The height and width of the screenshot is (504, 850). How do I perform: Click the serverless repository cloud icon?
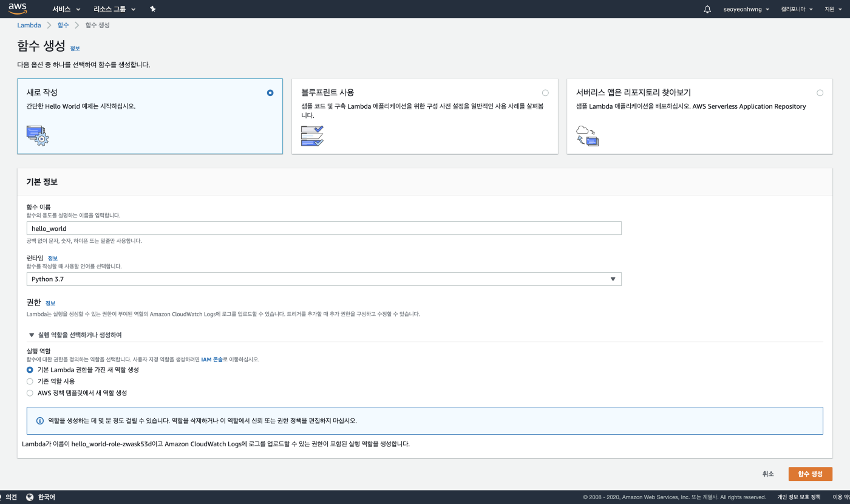pos(587,135)
